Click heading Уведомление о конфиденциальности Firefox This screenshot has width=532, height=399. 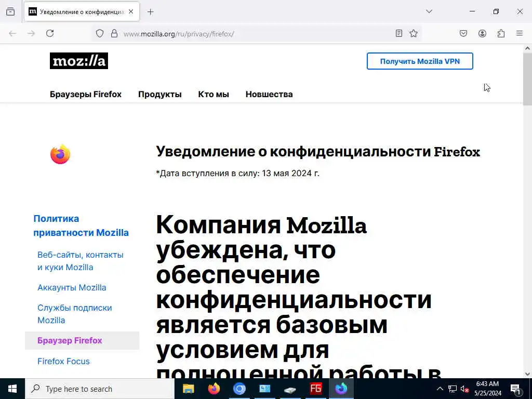click(318, 152)
